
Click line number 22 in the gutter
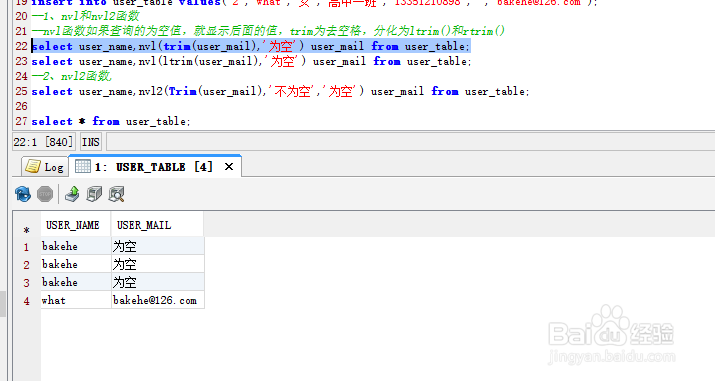(x=21, y=46)
